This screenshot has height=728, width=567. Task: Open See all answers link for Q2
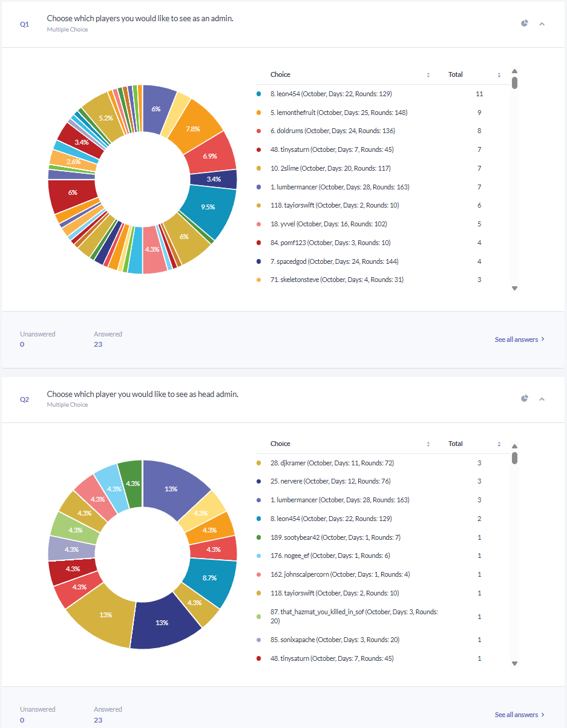[520, 715]
